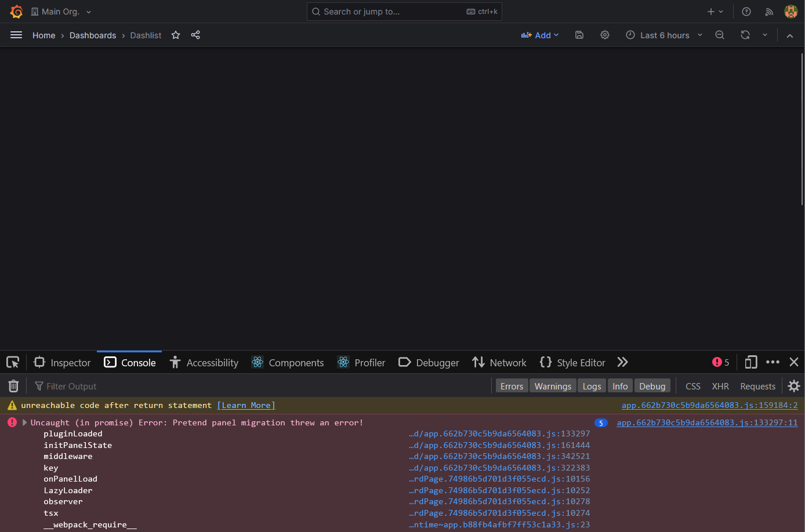Enable Warnings filter in console

pos(552,385)
